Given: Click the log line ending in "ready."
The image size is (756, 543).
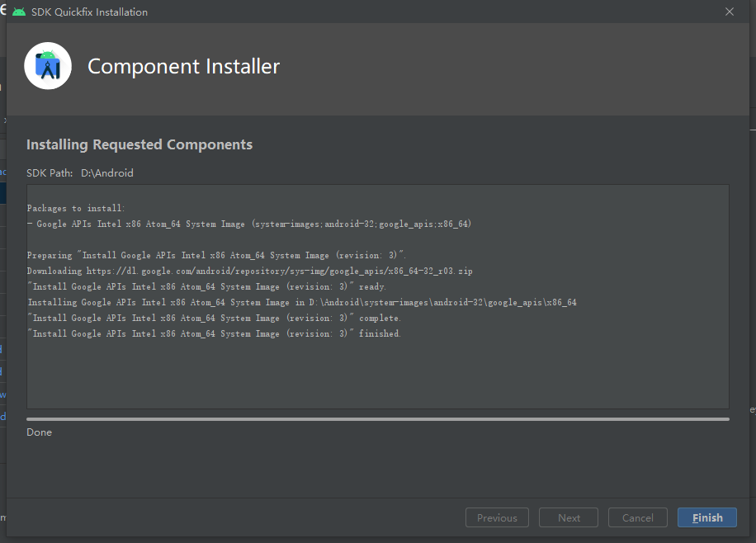Looking at the screenshot, I should tap(206, 286).
